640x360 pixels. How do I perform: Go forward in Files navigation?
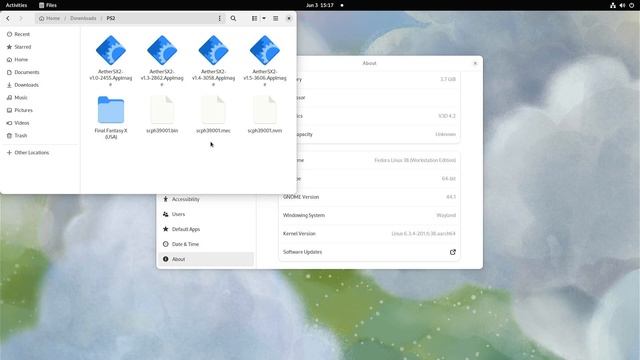click(21, 18)
